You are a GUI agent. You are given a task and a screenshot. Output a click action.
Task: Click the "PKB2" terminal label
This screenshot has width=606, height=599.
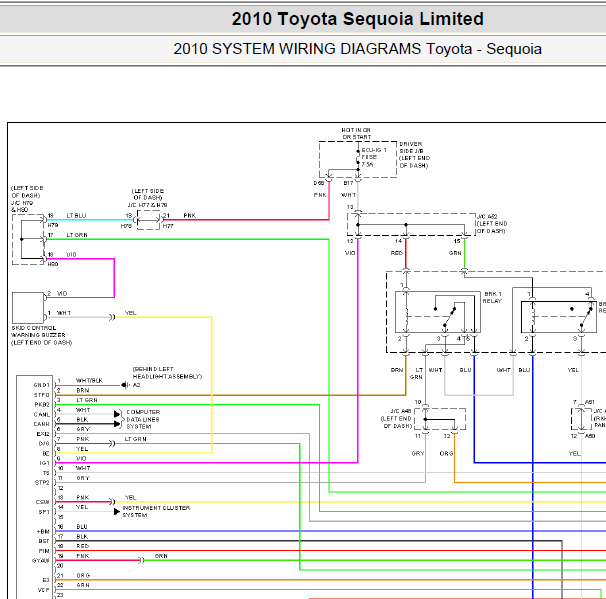(x=42, y=404)
